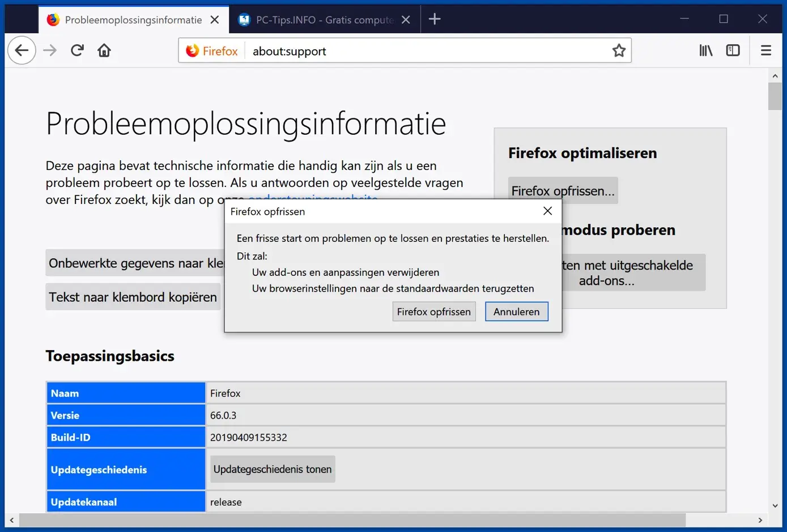Bookmark this page with the star icon
This screenshot has height=532, width=787.
(x=619, y=50)
